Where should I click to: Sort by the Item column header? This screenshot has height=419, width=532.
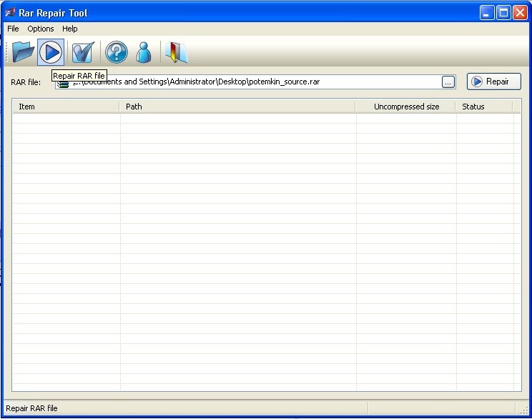coord(66,107)
